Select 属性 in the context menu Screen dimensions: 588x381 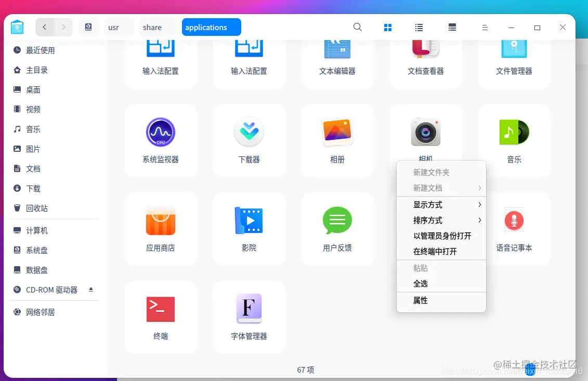pos(420,300)
